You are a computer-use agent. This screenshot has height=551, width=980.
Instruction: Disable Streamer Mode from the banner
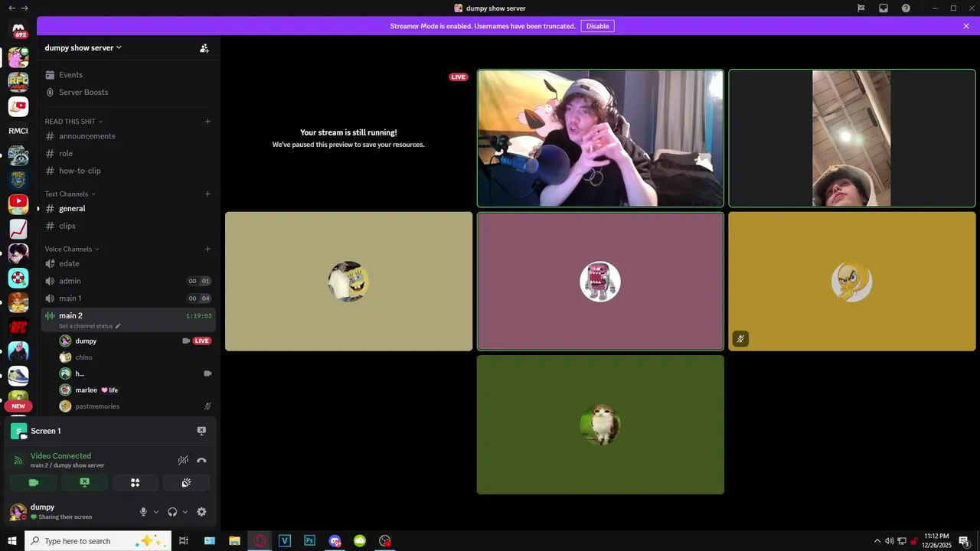[x=597, y=26]
